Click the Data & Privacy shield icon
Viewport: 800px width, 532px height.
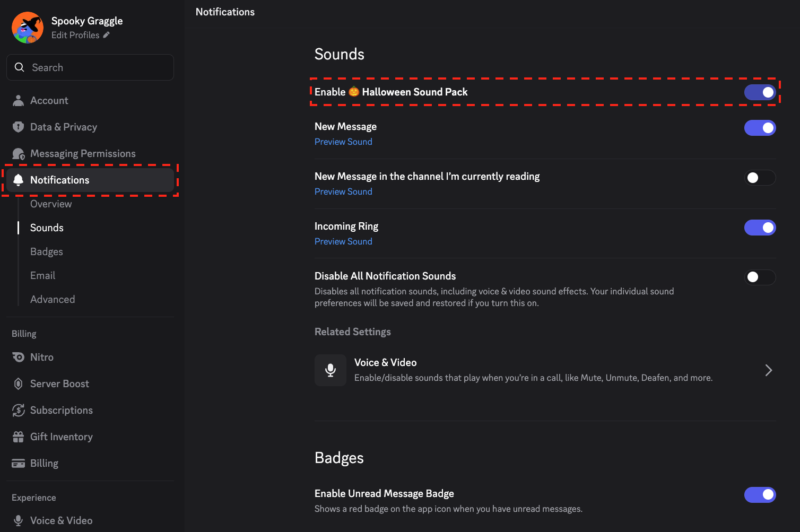tap(18, 127)
